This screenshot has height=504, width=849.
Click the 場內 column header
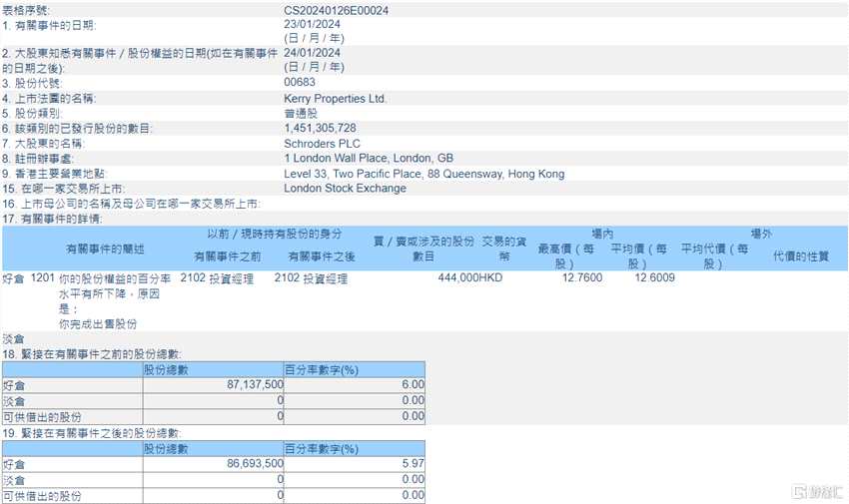click(x=602, y=234)
